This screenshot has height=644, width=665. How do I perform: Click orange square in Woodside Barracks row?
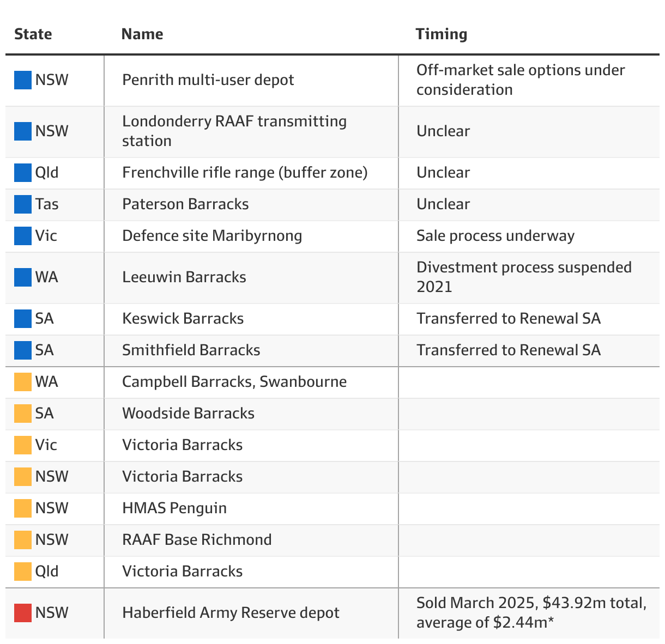(x=23, y=414)
